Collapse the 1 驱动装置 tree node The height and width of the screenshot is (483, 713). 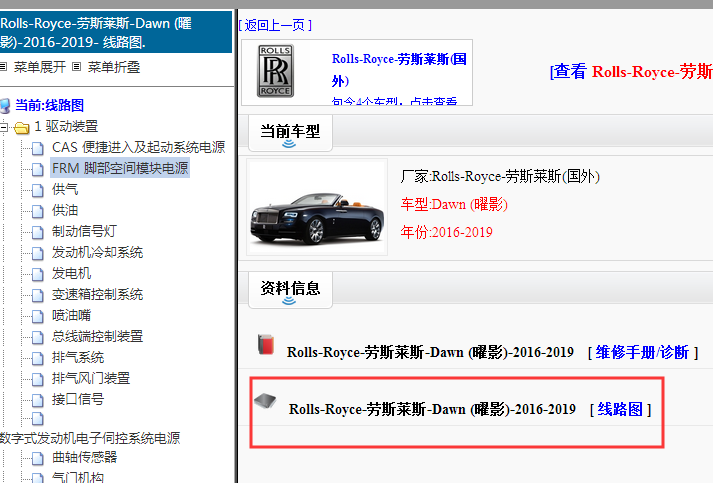click(x=4, y=127)
